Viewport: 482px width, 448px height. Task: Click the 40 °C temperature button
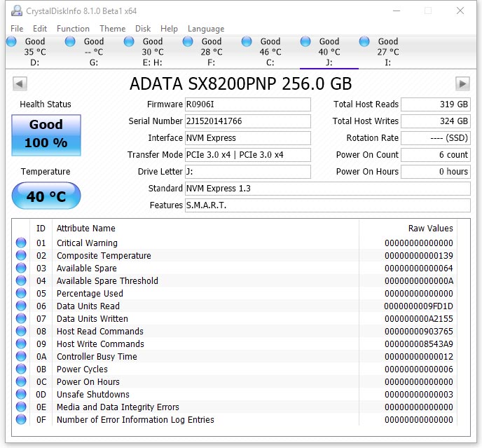(x=46, y=196)
